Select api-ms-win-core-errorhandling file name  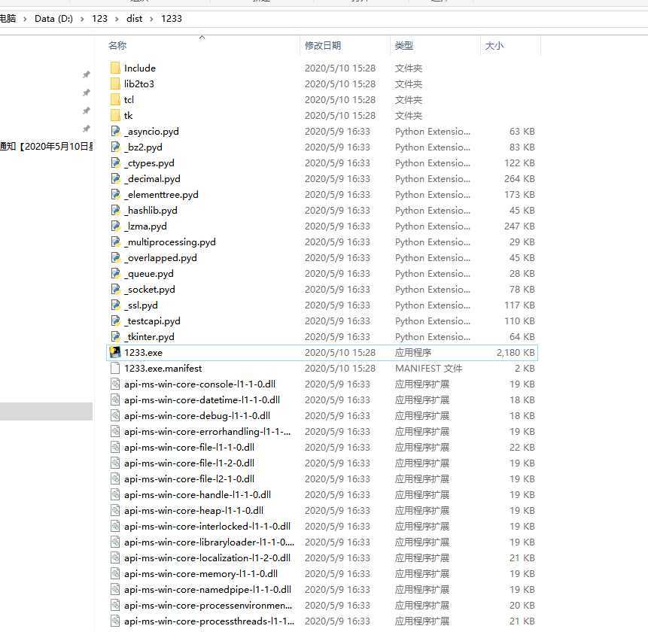[208, 432]
